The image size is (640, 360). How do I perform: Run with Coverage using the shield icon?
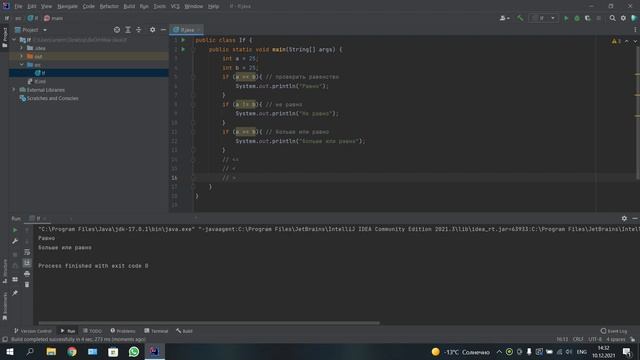(x=588, y=18)
